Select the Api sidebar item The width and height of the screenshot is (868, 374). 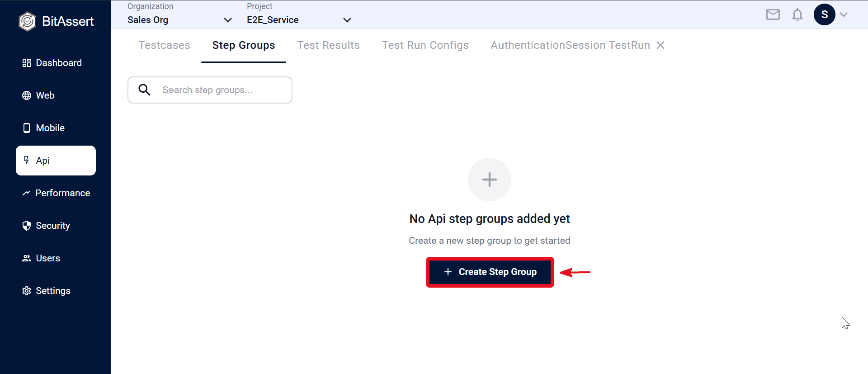[56, 161]
